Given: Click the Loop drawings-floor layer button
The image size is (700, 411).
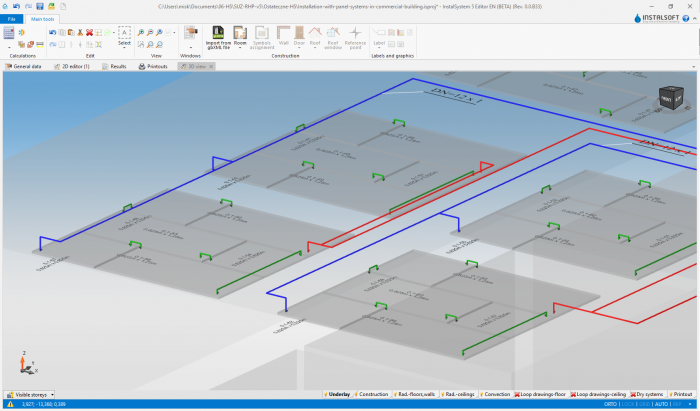Looking at the screenshot, I should (x=541, y=395).
